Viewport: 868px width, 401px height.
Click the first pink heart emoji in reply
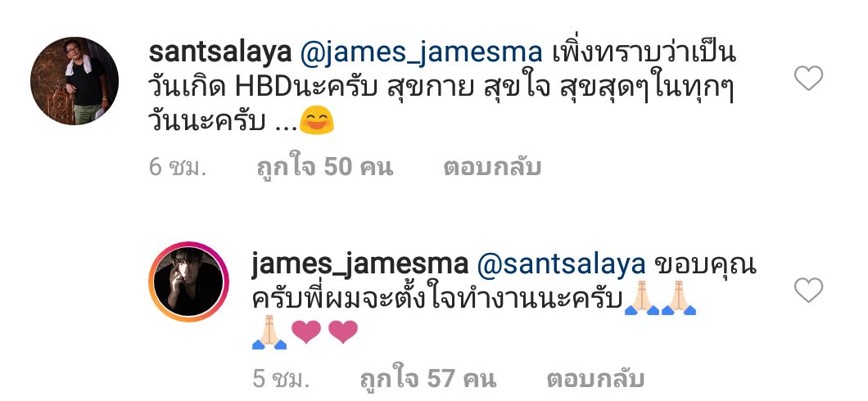(x=306, y=332)
